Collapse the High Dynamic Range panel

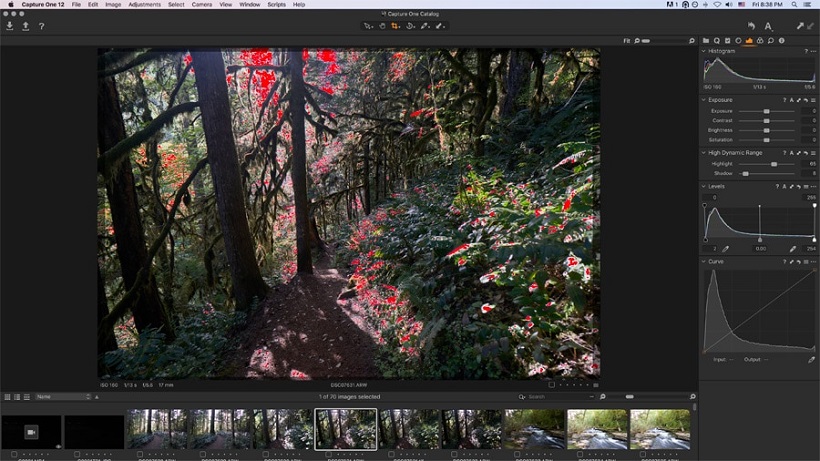point(703,153)
